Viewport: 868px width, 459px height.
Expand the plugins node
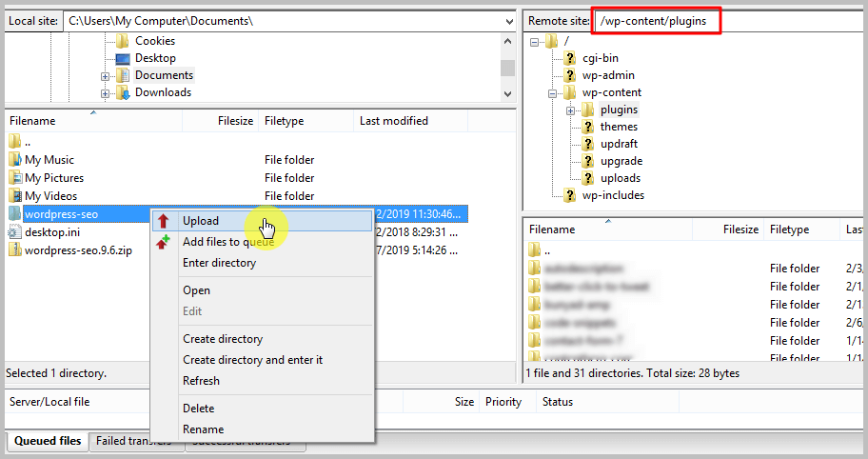pos(571,110)
